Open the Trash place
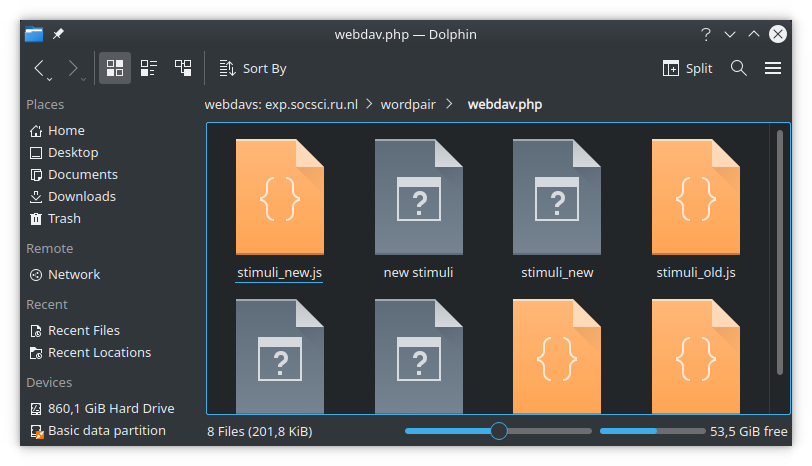Viewport: 812px width, 466px height. 64,219
